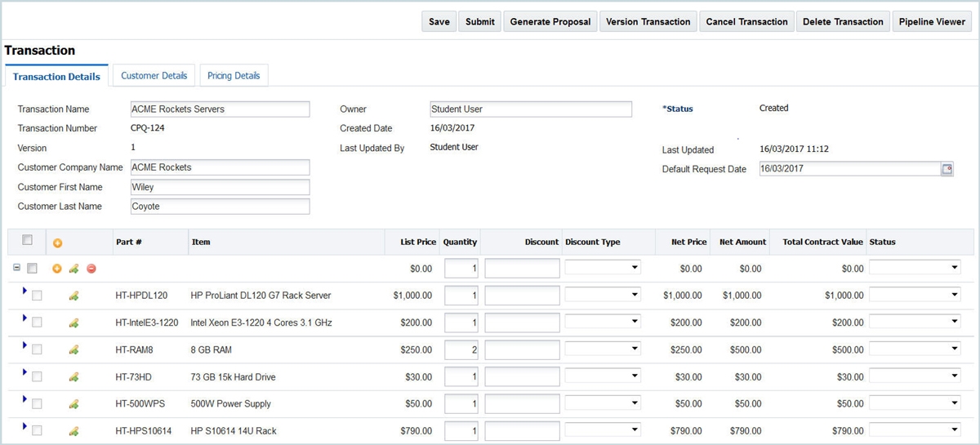Expand the HT-500WPS row arrow
980x445 pixels.
[24, 398]
